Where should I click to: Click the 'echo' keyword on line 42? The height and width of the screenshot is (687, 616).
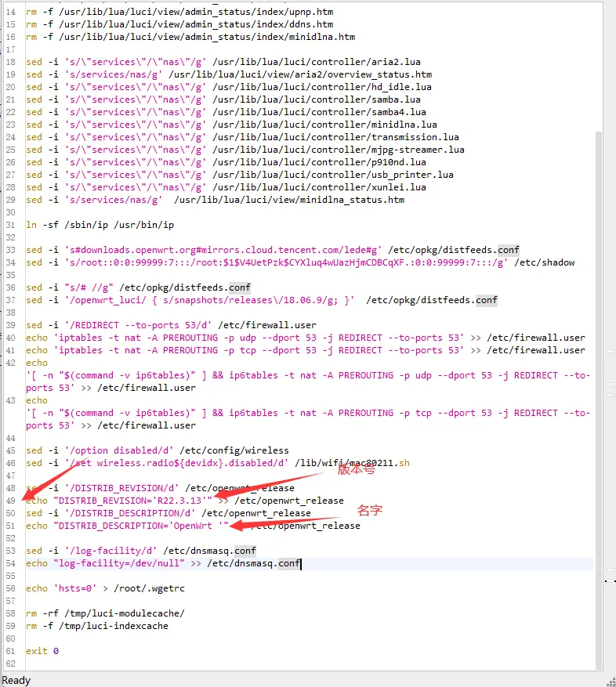(x=37, y=363)
